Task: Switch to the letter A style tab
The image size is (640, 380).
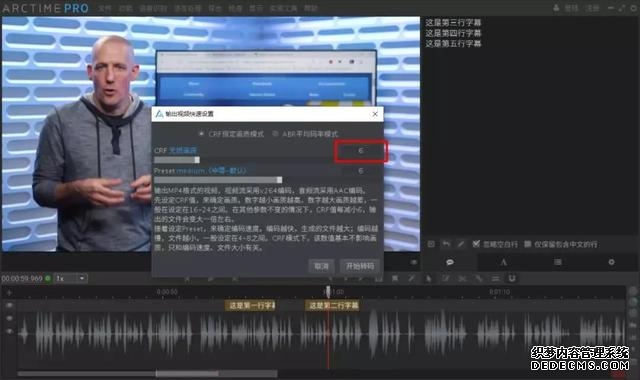Action: (504, 262)
